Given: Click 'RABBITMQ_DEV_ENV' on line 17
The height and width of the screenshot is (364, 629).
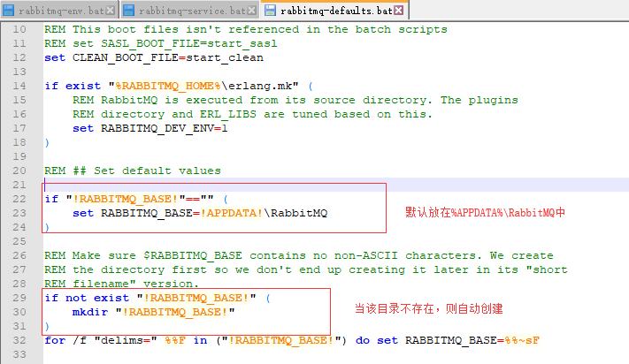Looking at the screenshot, I should pyautogui.click(x=157, y=128).
